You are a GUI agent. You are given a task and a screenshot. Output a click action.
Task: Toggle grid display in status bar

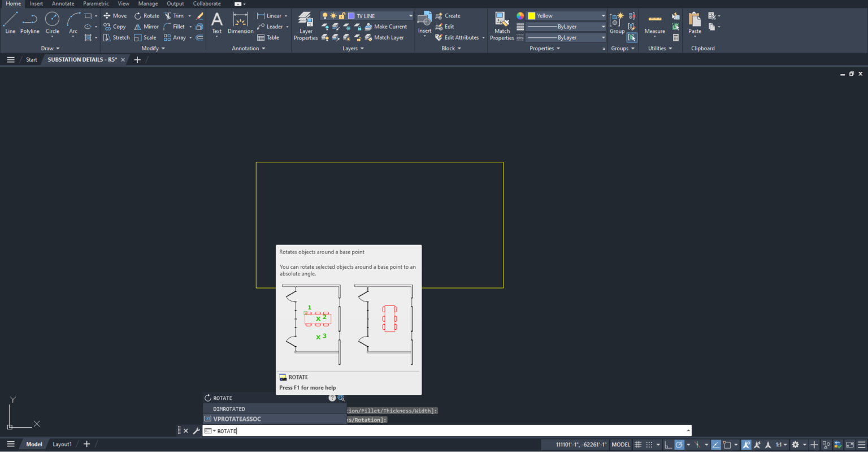click(638, 445)
